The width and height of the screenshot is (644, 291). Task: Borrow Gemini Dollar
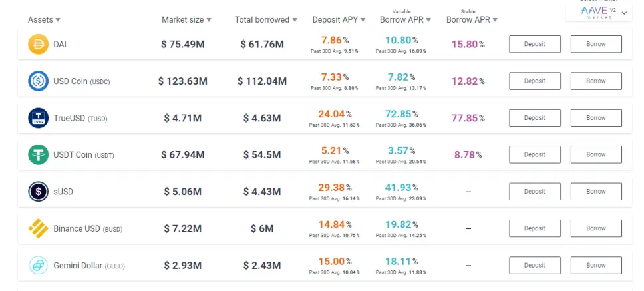point(596,266)
